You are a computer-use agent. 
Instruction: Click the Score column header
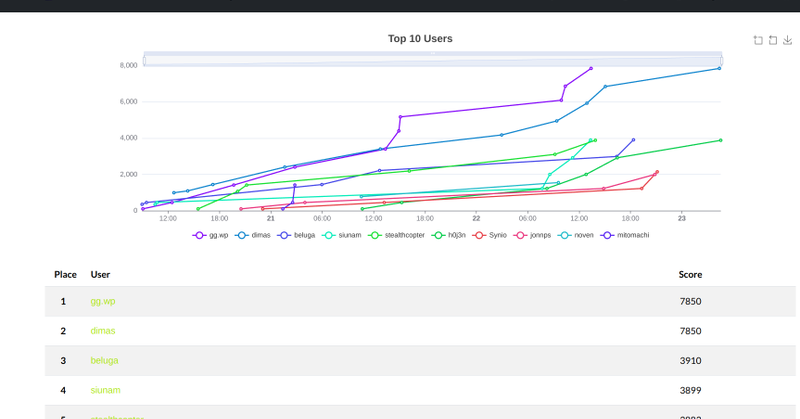[690, 275]
